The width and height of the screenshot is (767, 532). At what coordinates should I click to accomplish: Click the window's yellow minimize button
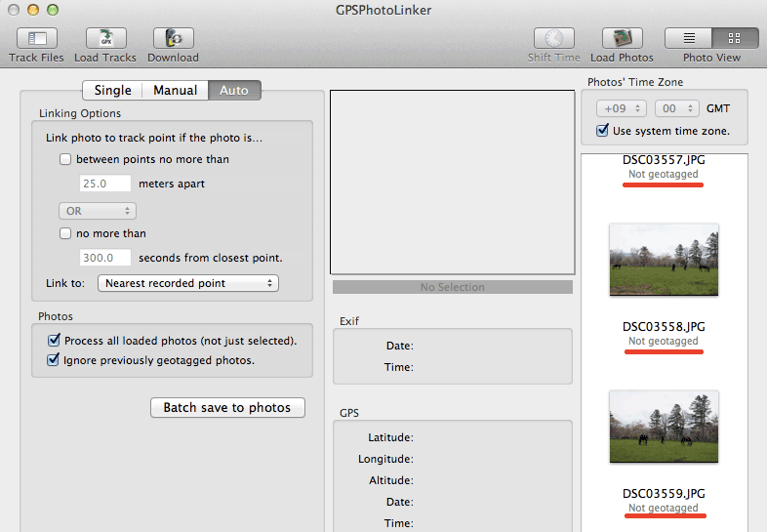pyautogui.click(x=33, y=10)
